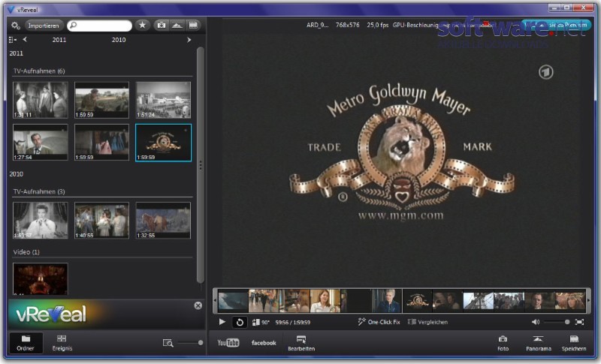Viewport: 601px width, 364px height.
Task: Select the 1:31:11 video thumbnail
Action: (41, 100)
